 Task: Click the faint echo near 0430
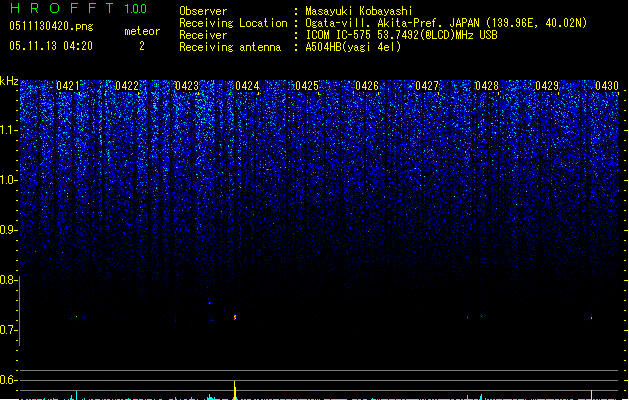tap(591, 318)
